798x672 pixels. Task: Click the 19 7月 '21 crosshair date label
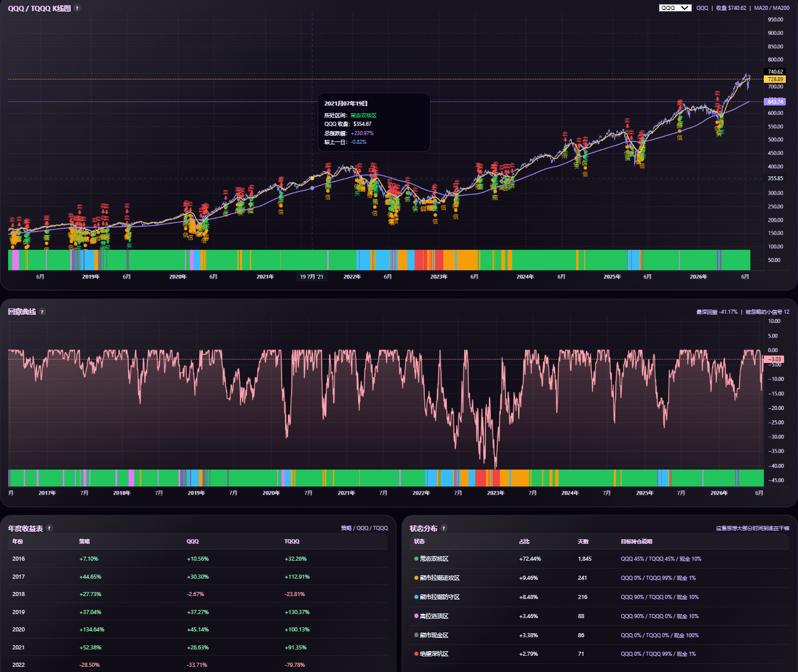312,277
